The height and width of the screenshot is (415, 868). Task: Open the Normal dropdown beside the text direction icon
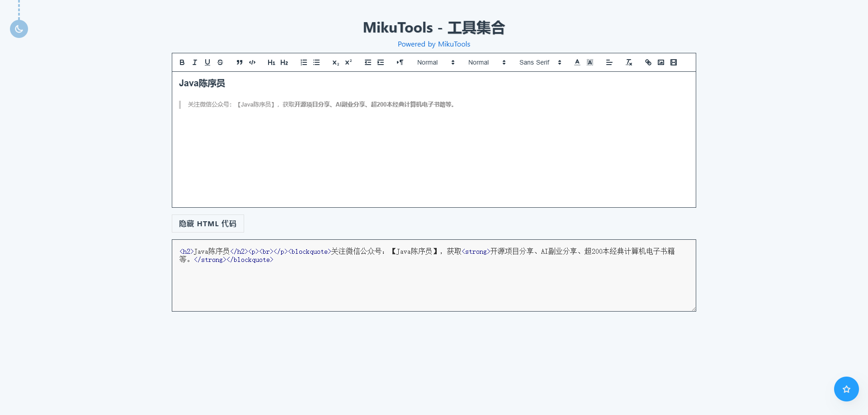pyautogui.click(x=436, y=62)
